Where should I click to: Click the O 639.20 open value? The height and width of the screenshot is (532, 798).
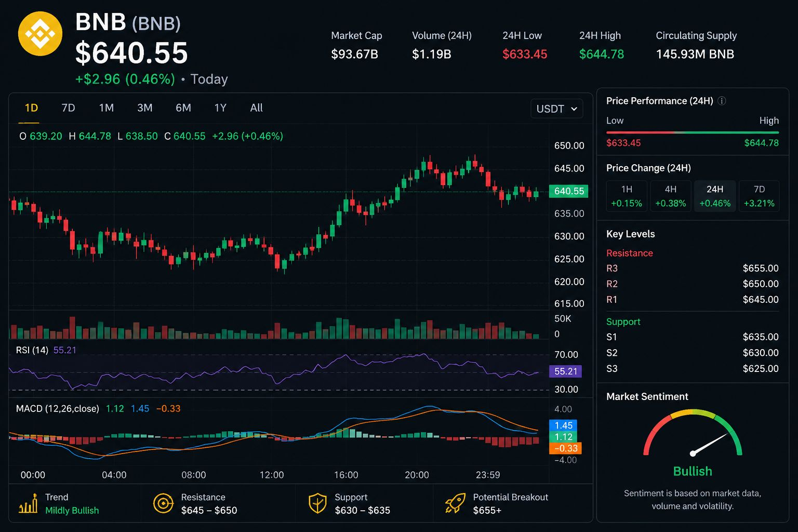41,136
